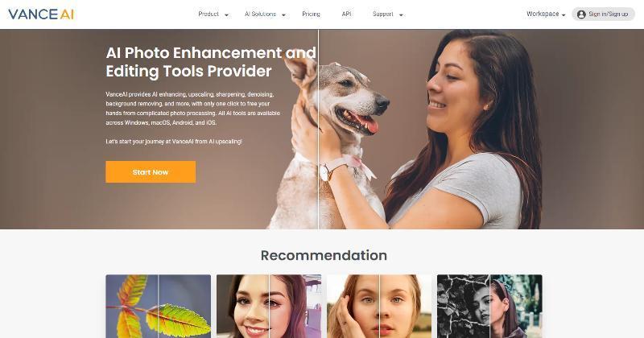The height and width of the screenshot is (338, 644).
Task: Click the Sign in/Sign up button
Action: (x=603, y=14)
